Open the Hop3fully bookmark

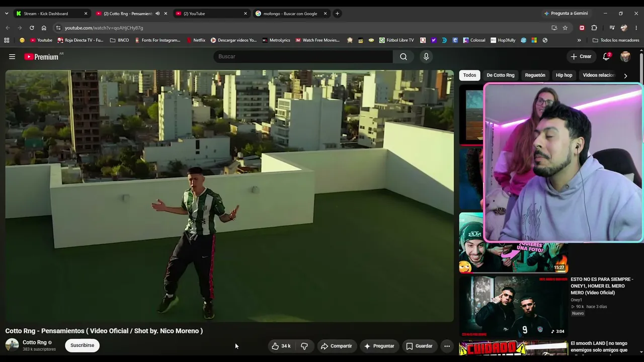click(503, 40)
